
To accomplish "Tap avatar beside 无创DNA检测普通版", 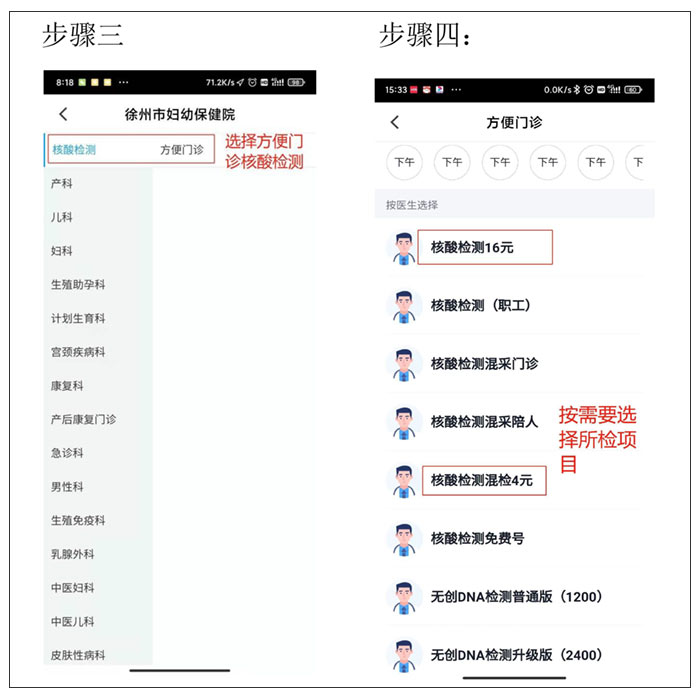I will pos(402,597).
